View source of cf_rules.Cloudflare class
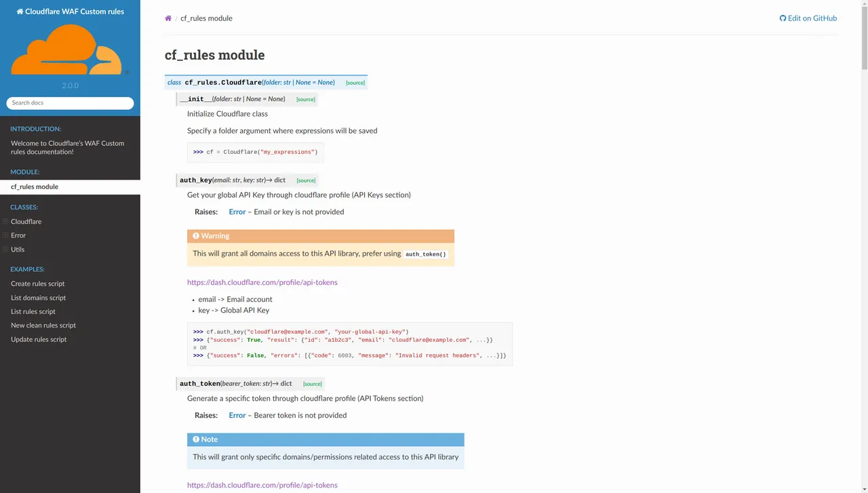Image resolution: width=868 pixels, height=493 pixels. tap(355, 83)
